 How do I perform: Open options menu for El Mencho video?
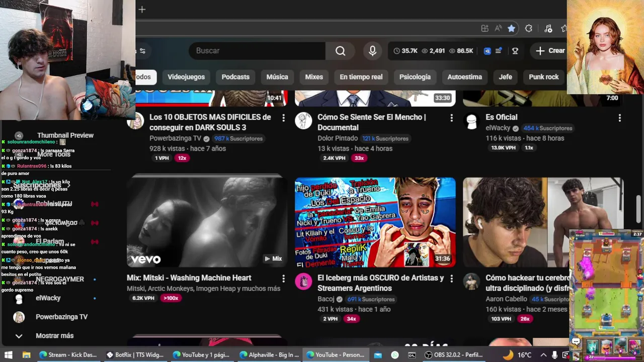(451, 118)
